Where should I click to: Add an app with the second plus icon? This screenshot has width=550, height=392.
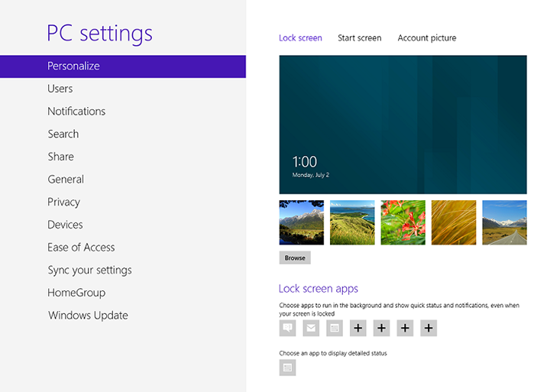pos(381,328)
